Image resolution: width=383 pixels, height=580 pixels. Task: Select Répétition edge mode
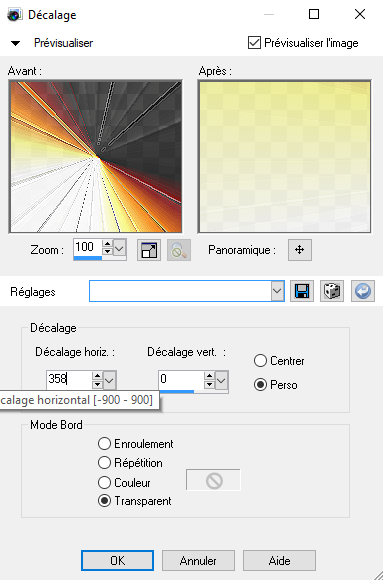104,462
